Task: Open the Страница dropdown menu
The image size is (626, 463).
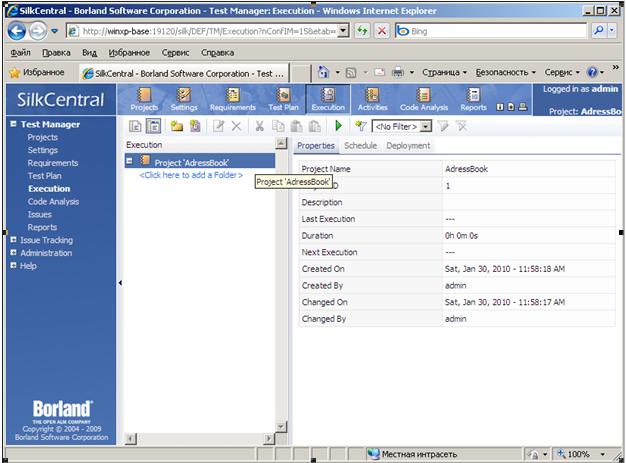Action: point(444,73)
